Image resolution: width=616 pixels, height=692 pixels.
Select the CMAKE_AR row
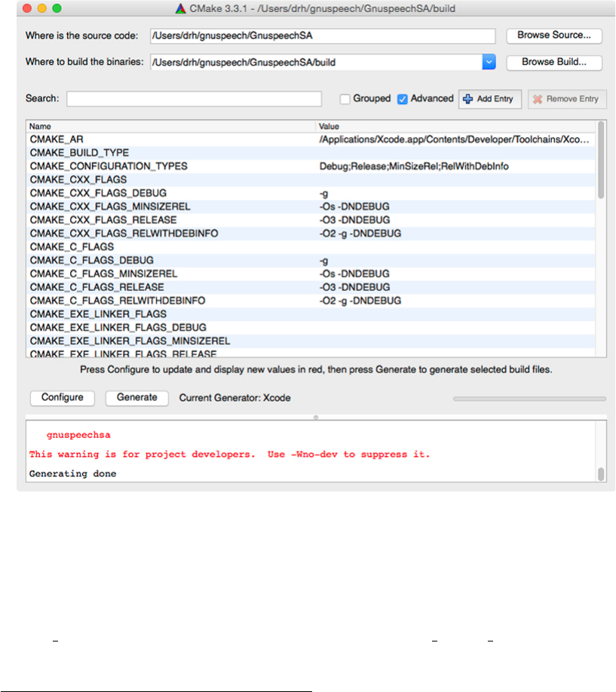tap(311, 139)
